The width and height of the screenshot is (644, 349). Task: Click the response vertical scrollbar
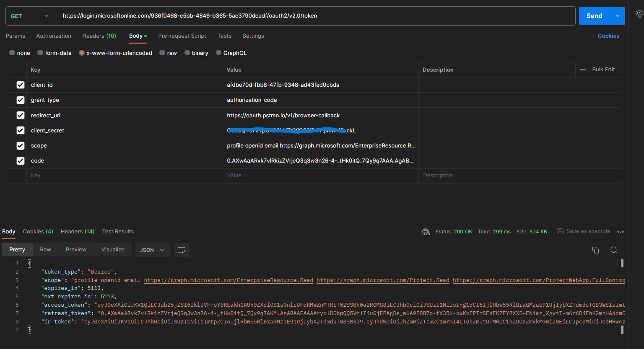(x=622, y=297)
